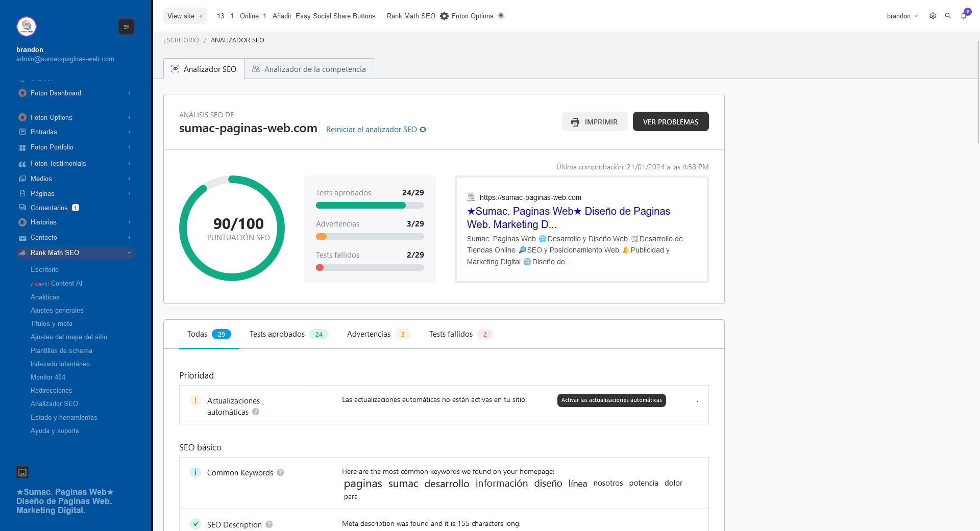Click the diamond icon after Foton Options
The width and height of the screenshot is (980, 531).
click(x=501, y=16)
